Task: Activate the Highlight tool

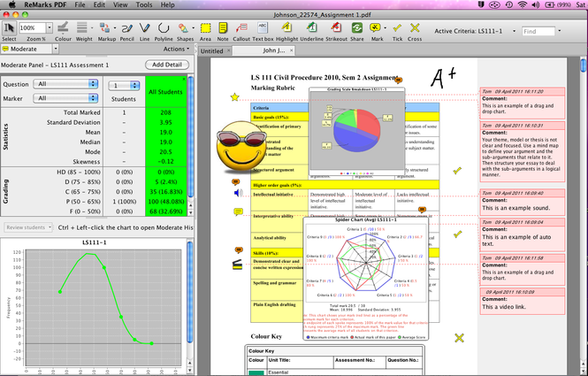Action: pos(286,32)
